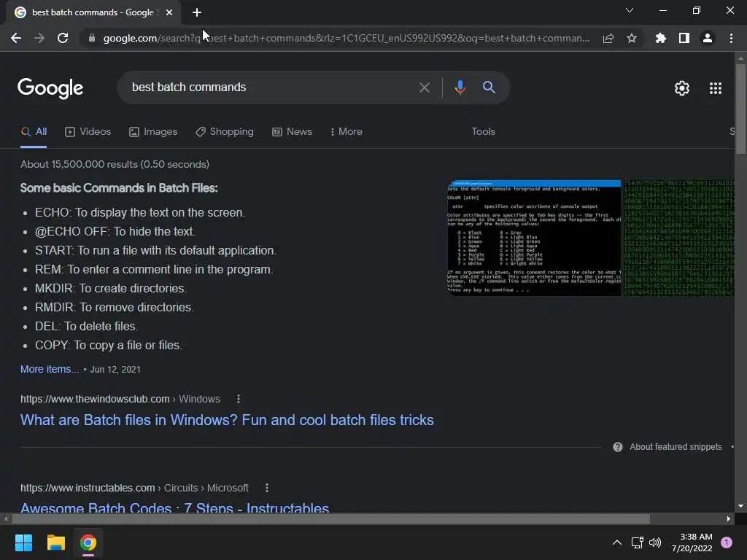Open search Tools options
This screenshot has height=560, width=747.
(483, 132)
